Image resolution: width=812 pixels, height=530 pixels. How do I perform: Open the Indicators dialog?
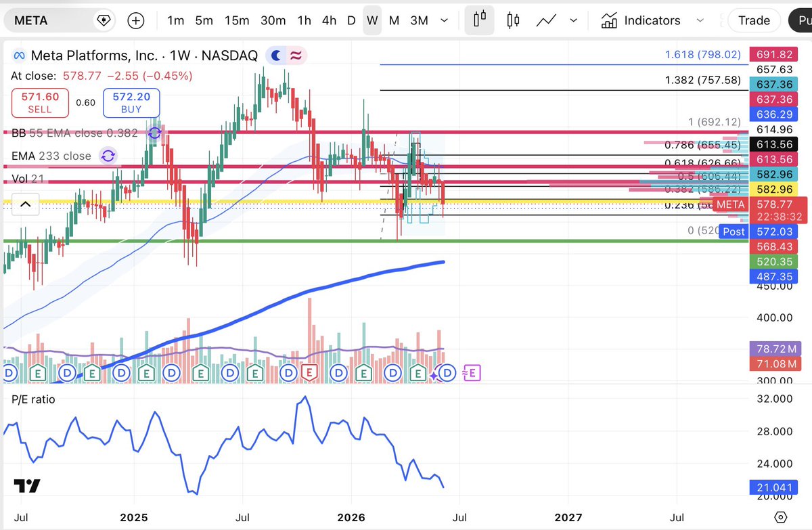click(640, 20)
